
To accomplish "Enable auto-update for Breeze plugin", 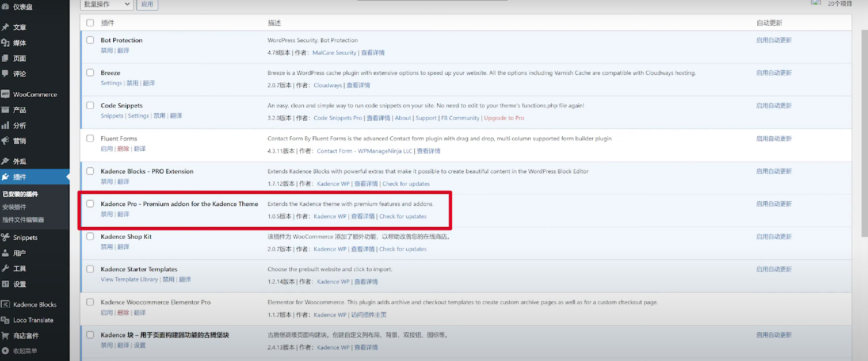I will coord(774,73).
